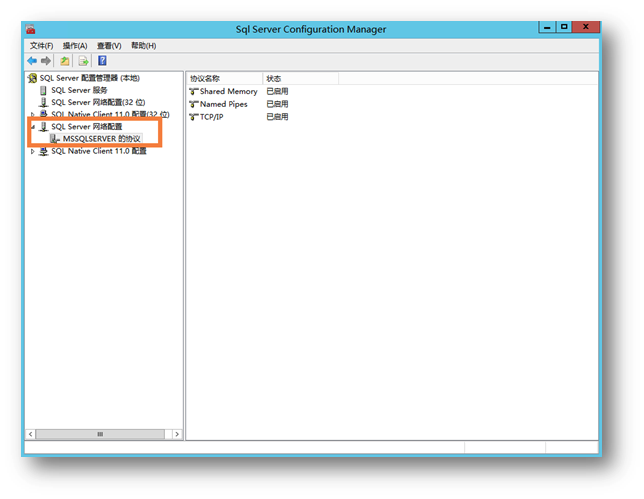Collapse the SQL Server 网络配置 node

point(32,127)
